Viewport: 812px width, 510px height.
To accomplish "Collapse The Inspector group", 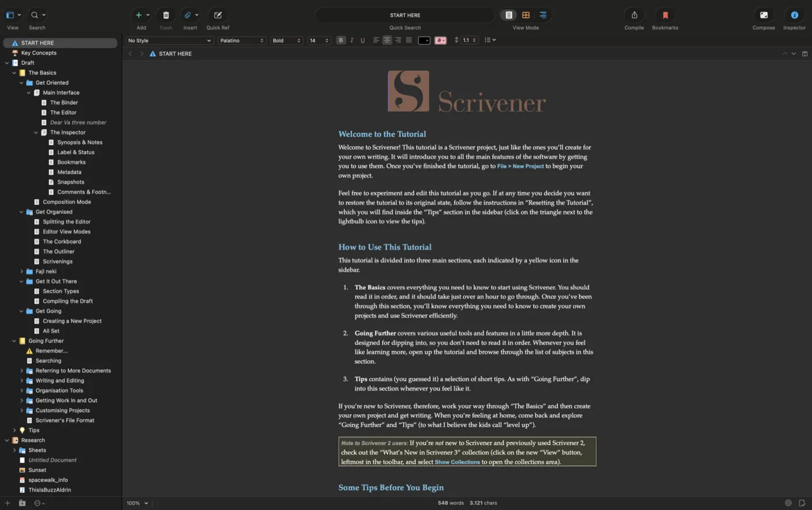I will [36, 133].
